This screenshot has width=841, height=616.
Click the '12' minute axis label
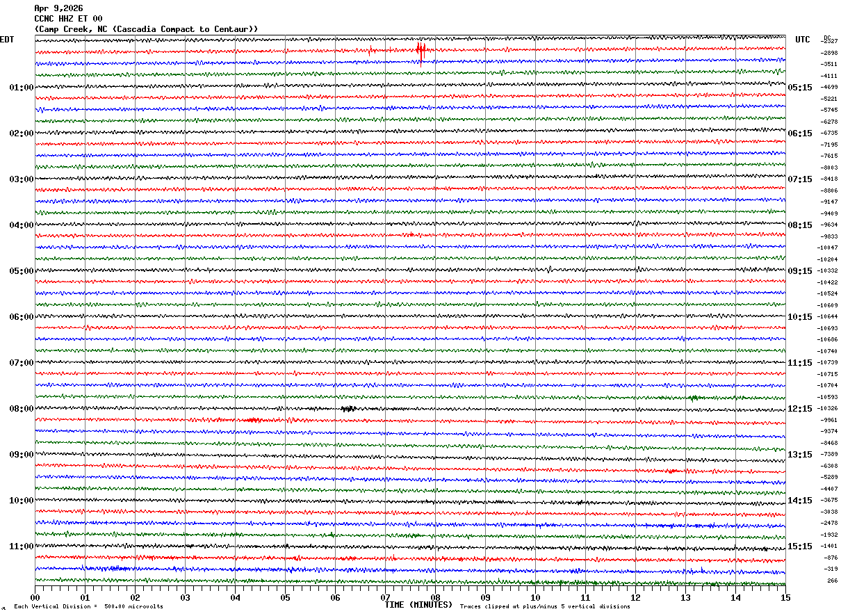click(635, 597)
